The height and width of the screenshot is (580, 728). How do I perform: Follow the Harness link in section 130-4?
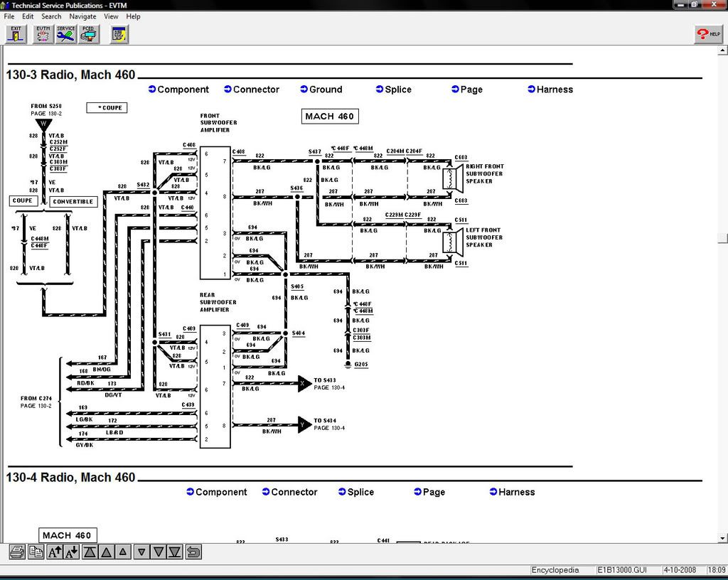click(x=512, y=492)
